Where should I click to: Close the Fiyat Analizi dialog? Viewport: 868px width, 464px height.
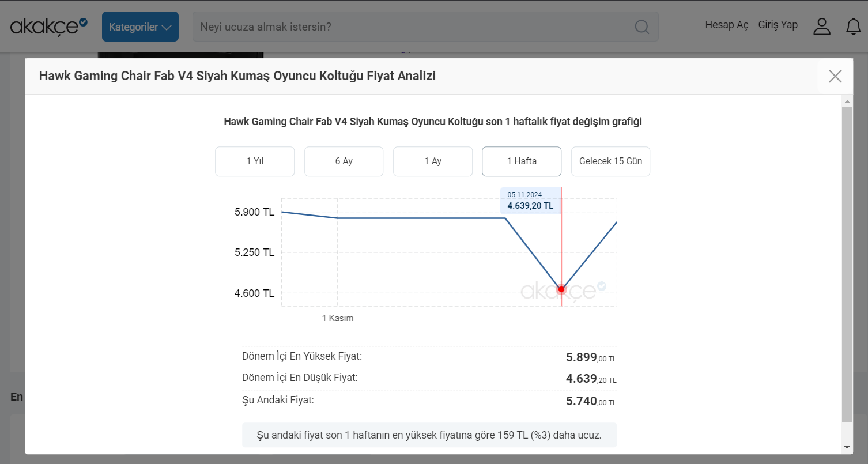(835, 76)
